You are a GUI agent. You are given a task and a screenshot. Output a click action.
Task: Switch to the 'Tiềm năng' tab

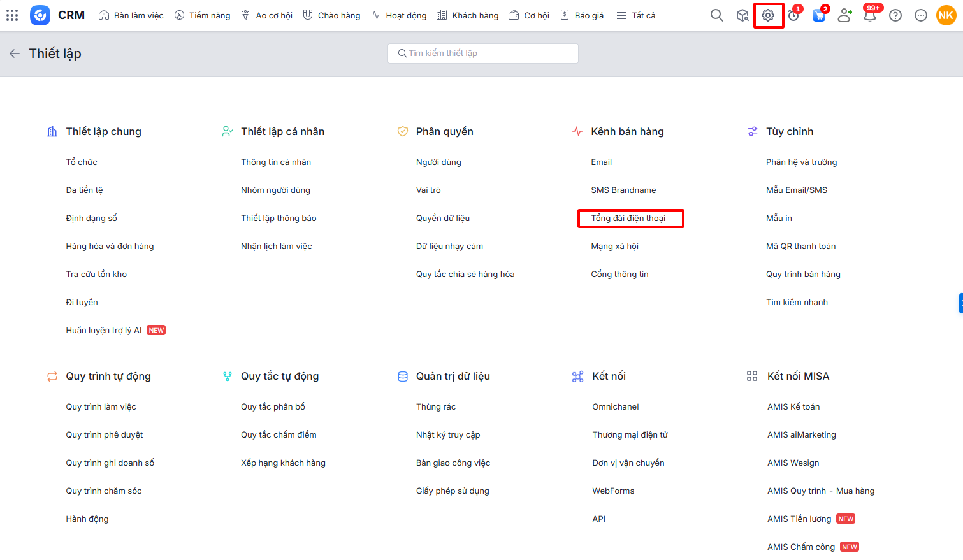203,15
